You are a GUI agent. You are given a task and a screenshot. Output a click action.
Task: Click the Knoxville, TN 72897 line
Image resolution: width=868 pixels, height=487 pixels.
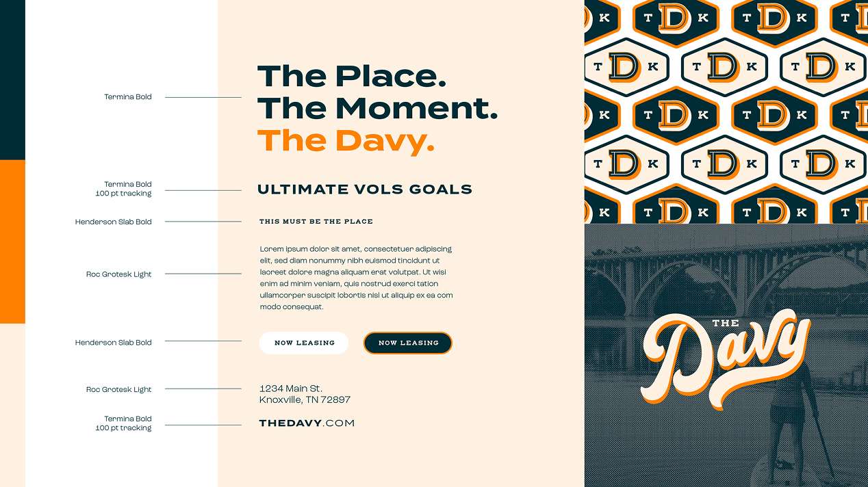[305, 399]
